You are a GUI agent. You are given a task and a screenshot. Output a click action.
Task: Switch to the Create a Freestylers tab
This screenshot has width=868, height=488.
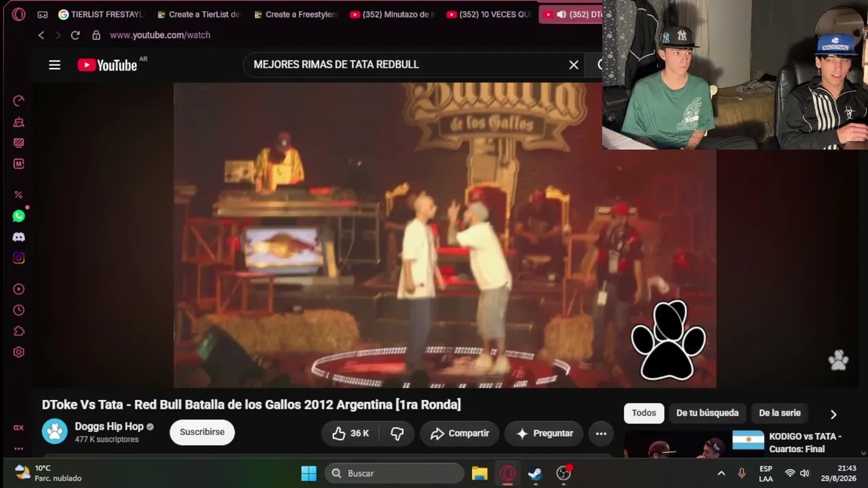[x=296, y=14]
